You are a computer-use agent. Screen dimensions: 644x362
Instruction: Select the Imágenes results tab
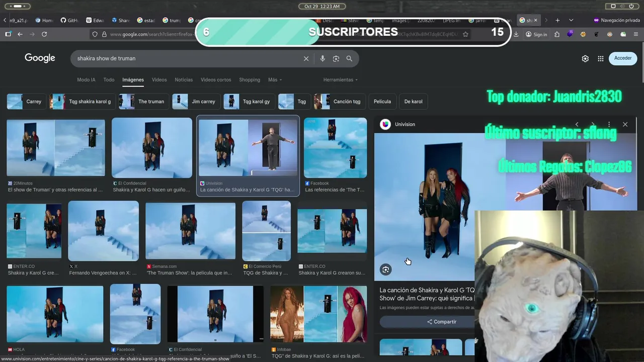(x=133, y=79)
